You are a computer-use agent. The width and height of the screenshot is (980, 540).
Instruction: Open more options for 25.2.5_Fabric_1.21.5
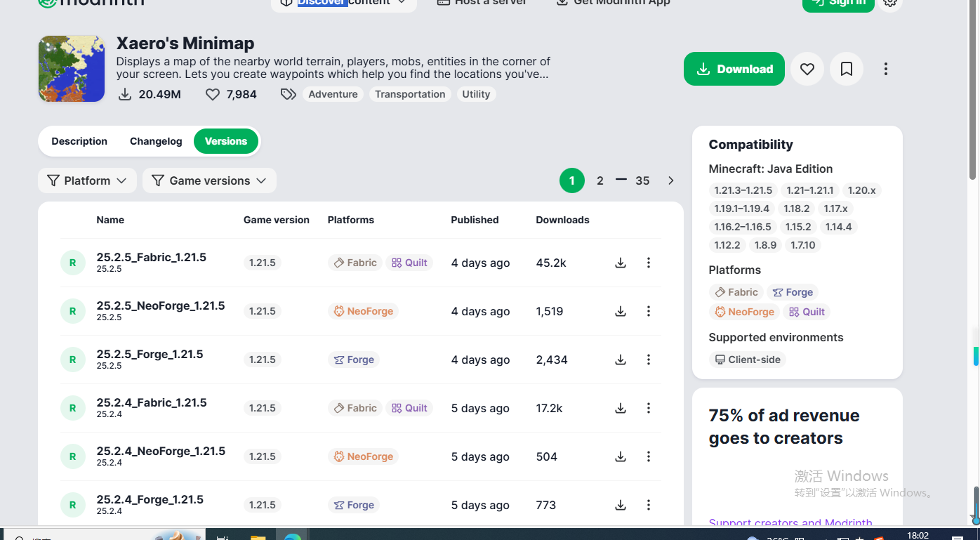(649, 263)
